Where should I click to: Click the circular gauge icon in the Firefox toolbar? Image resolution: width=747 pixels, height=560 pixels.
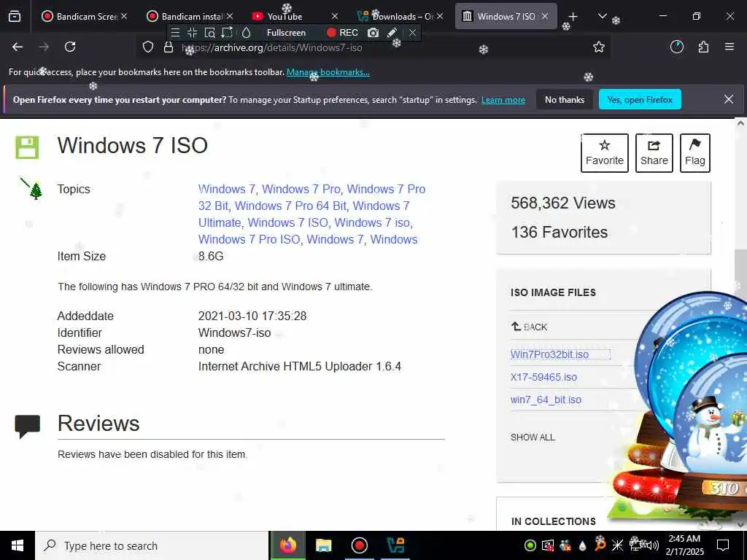[x=677, y=47]
